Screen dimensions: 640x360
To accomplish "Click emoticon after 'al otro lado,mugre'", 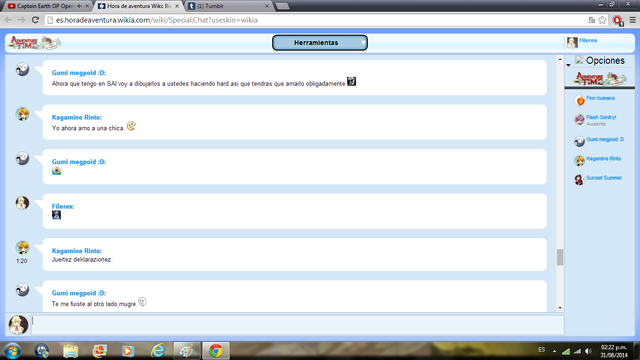I will tap(142, 302).
